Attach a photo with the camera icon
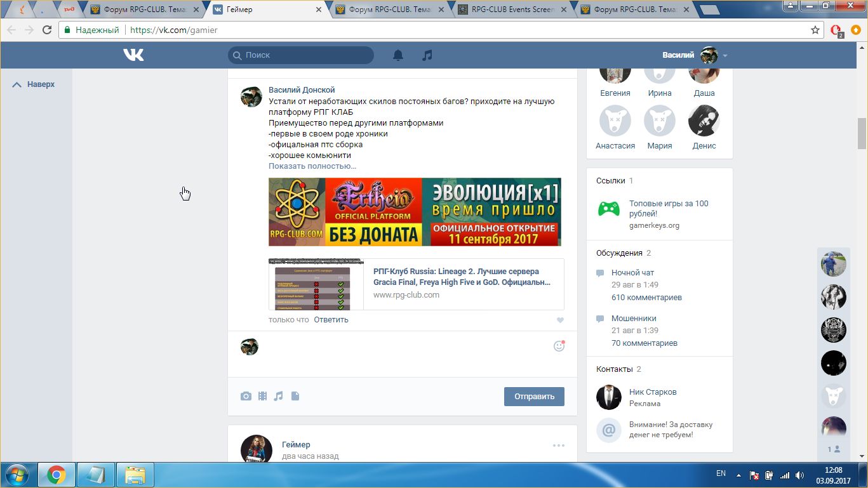Screen dimensions: 868x488 point(246,397)
